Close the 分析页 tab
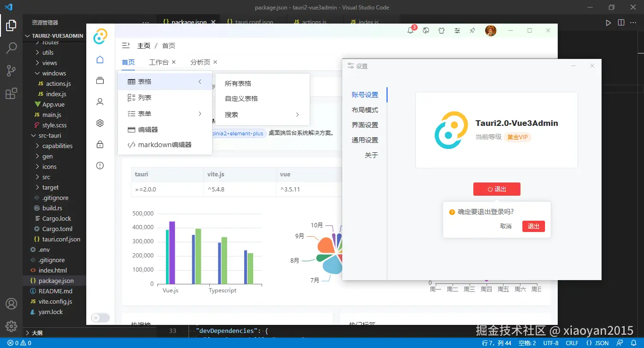The height and width of the screenshot is (348, 644). click(215, 62)
